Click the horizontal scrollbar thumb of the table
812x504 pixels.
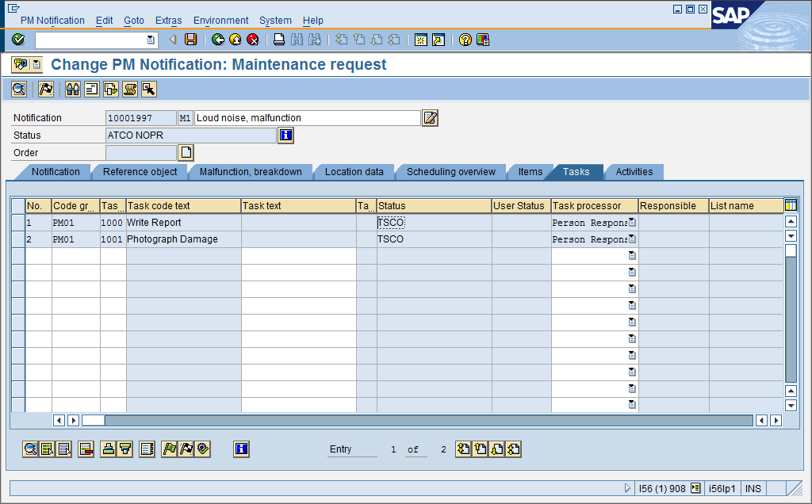94,420
